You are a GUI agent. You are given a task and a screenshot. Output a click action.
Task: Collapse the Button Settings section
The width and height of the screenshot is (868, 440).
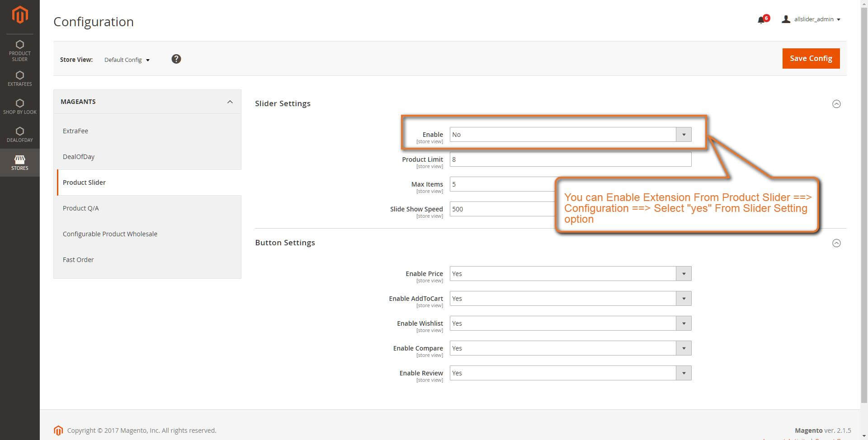click(x=837, y=243)
